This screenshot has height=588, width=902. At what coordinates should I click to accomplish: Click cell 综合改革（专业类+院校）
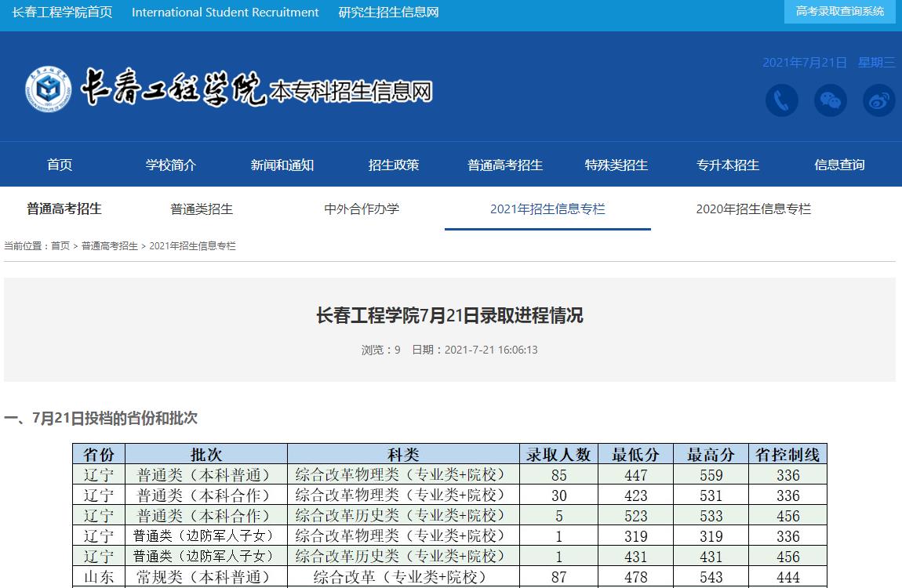click(x=403, y=576)
